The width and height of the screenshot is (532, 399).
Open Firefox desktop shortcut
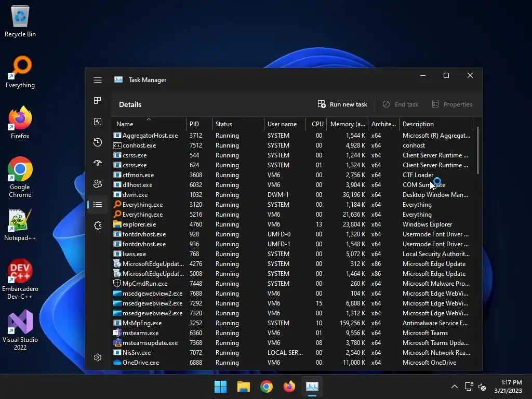[x=20, y=123]
